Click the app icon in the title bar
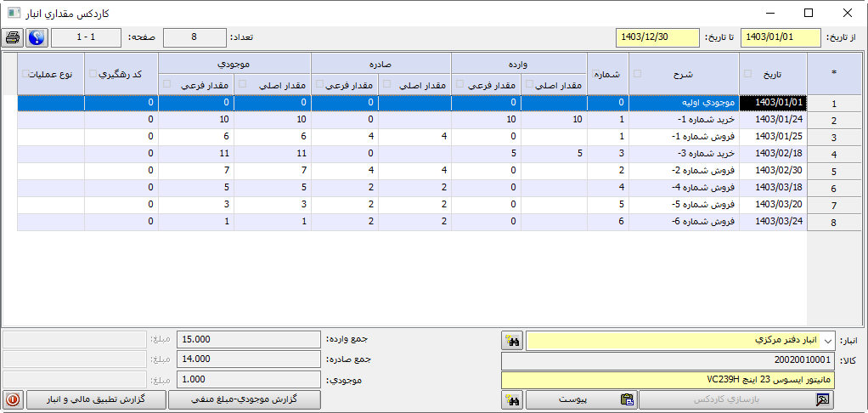Screen dimensions: 868x413 [14, 12]
